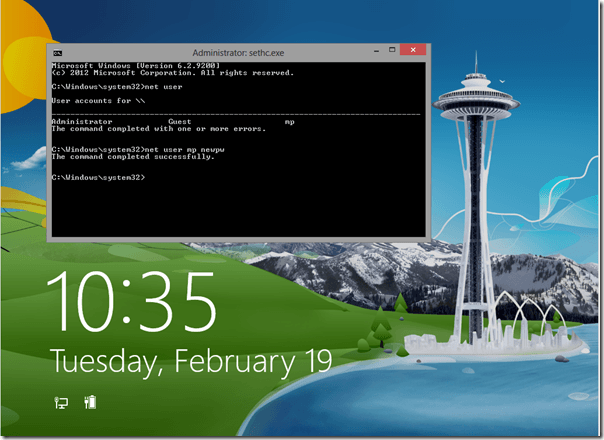Click 'completed with one or more errors' line
This screenshot has height=440, width=604.
159,129
